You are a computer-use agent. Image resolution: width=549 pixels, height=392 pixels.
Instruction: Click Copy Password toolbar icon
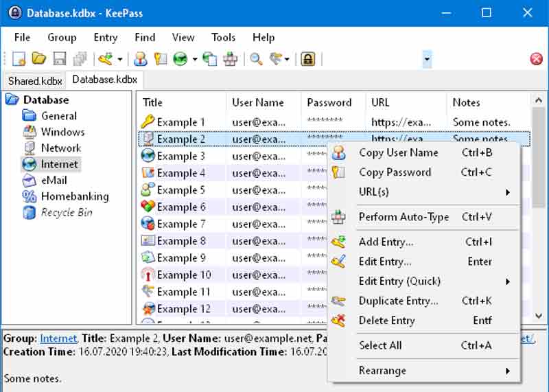tap(161, 59)
